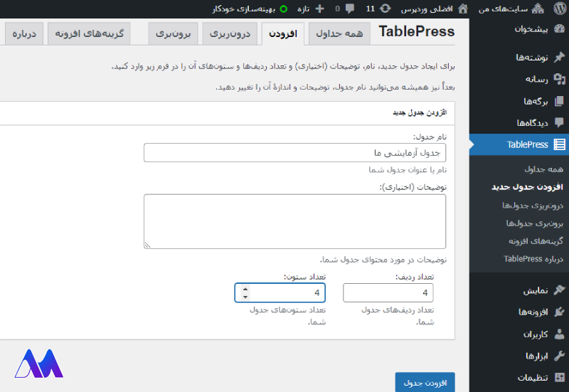The width and height of the screenshot is (569, 392).
Task: Focus the column count field
Action: pos(280,293)
